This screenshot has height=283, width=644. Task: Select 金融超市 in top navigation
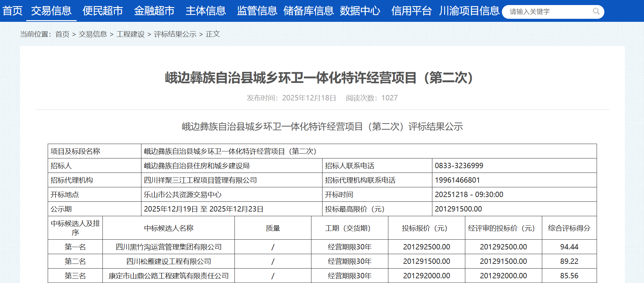[154, 11]
